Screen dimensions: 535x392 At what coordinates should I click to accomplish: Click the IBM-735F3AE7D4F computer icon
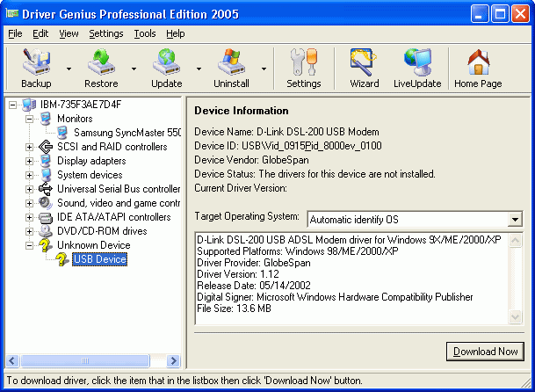coord(29,105)
